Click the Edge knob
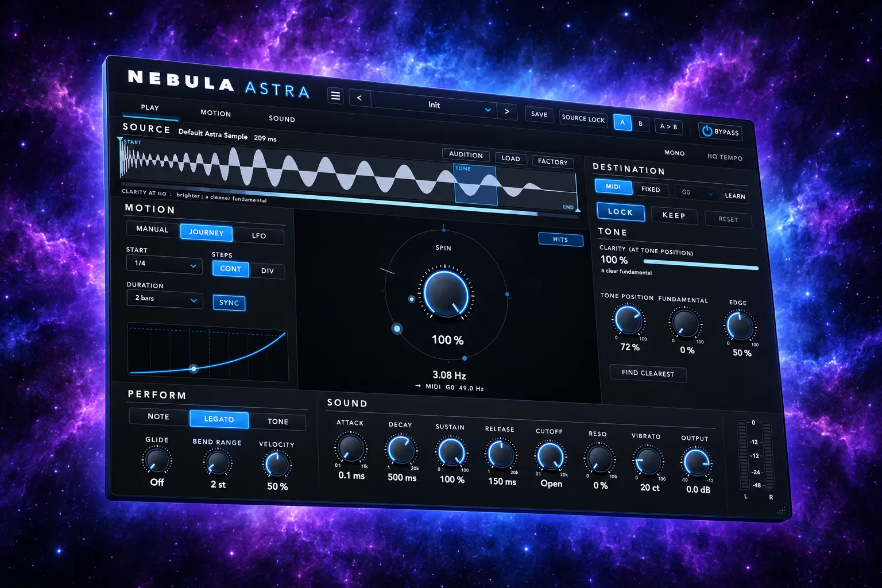 pyautogui.click(x=740, y=326)
